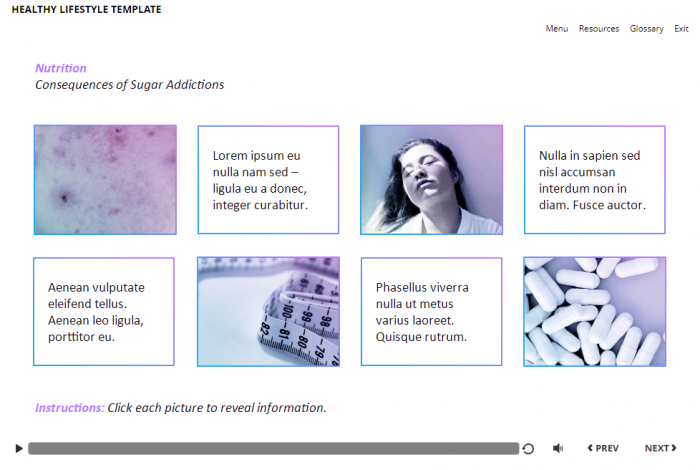
Task: Click the seekbar progress track
Action: 274,449
